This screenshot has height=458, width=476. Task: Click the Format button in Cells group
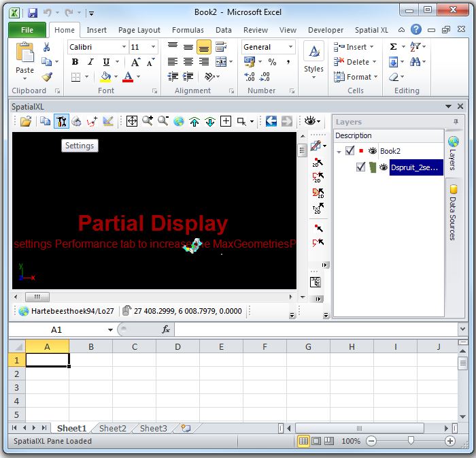tap(358, 77)
